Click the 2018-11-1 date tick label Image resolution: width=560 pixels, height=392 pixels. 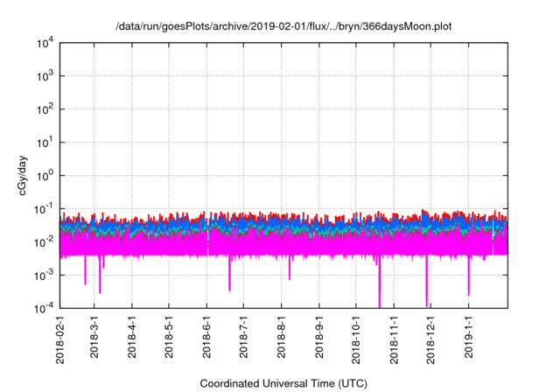394,340
